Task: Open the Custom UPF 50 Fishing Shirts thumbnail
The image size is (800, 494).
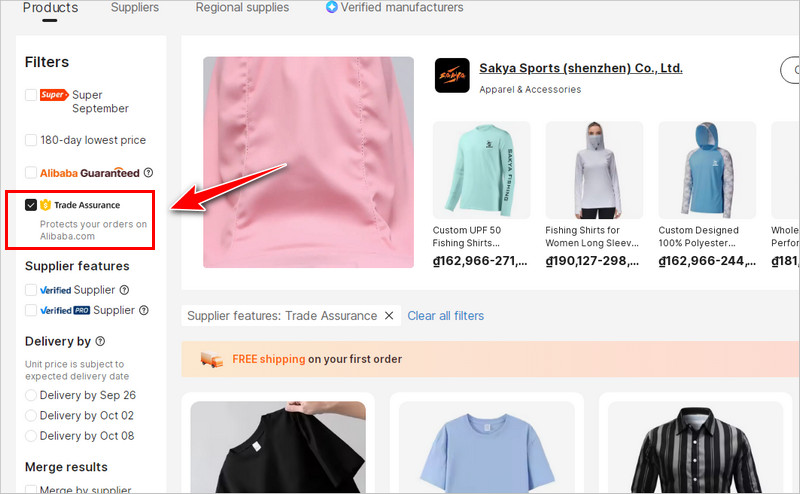Action: pyautogui.click(x=482, y=170)
